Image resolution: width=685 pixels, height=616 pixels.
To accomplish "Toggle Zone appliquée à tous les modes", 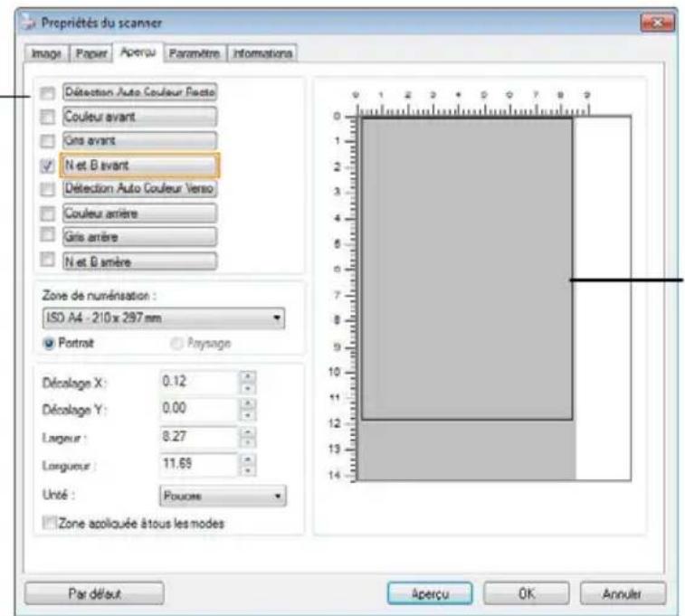I will tap(50, 522).
